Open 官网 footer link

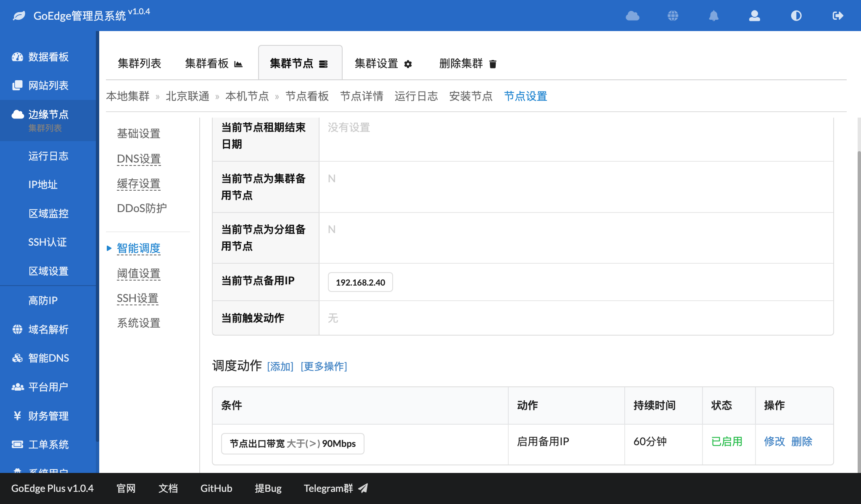point(126,488)
